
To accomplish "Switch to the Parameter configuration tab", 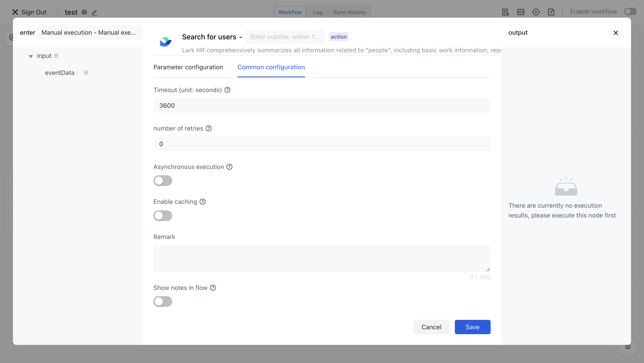I will point(188,67).
